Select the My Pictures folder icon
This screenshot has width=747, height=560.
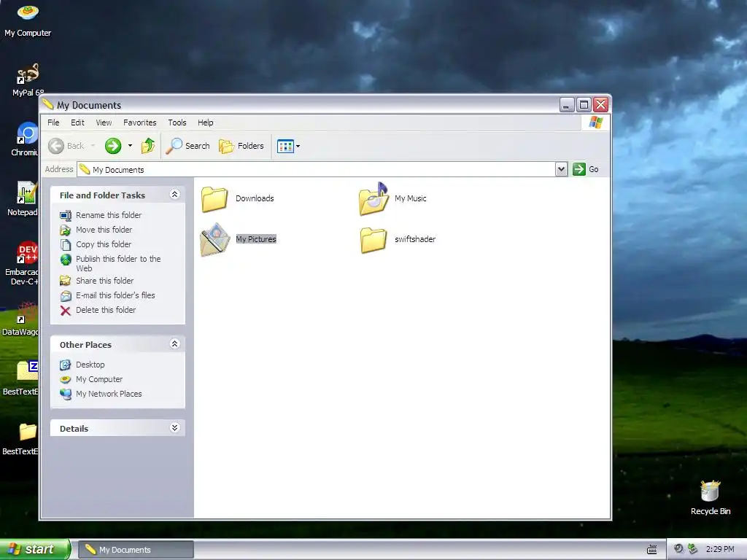click(x=214, y=239)
